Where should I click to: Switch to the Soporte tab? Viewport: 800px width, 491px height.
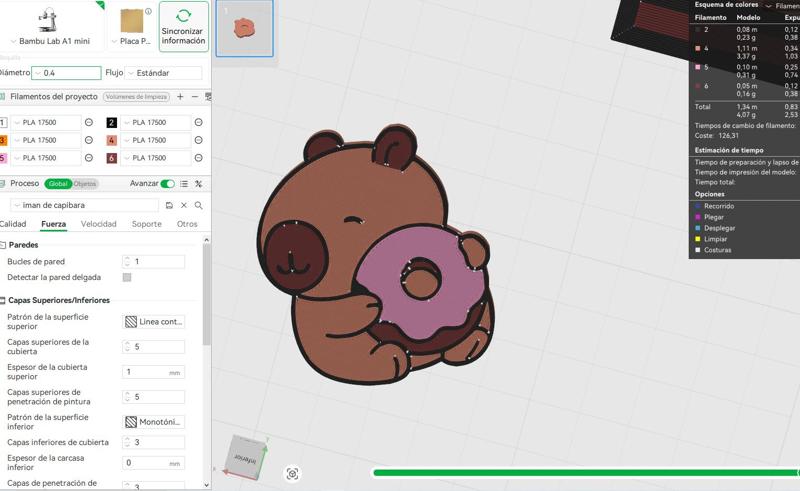pyautogui.click(x=146, y=224)
